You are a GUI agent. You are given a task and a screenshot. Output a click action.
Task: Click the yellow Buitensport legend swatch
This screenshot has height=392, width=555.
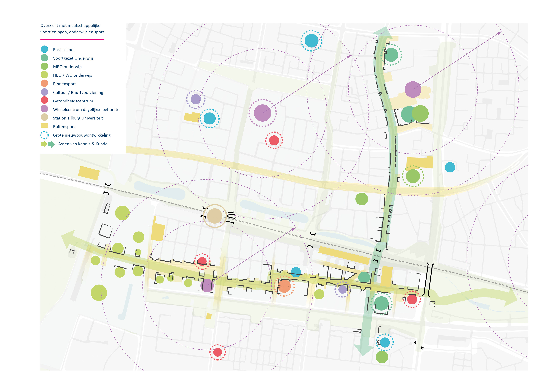(44, 126)
